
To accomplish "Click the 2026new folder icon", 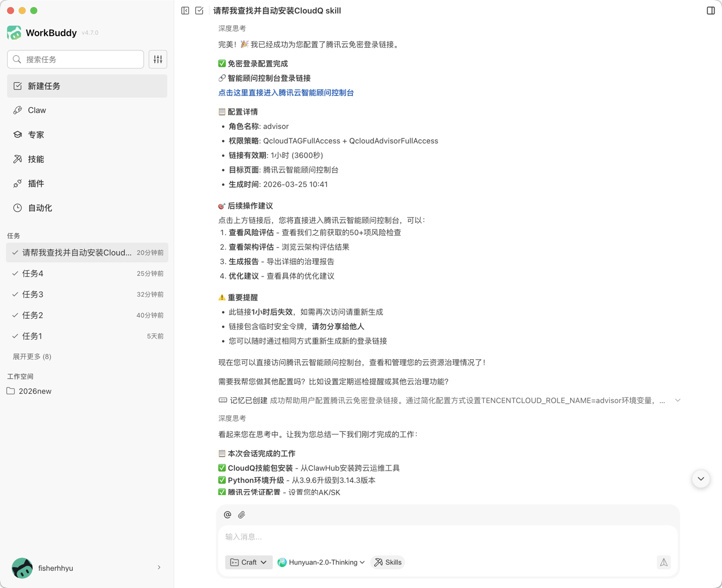I will 10,391.
